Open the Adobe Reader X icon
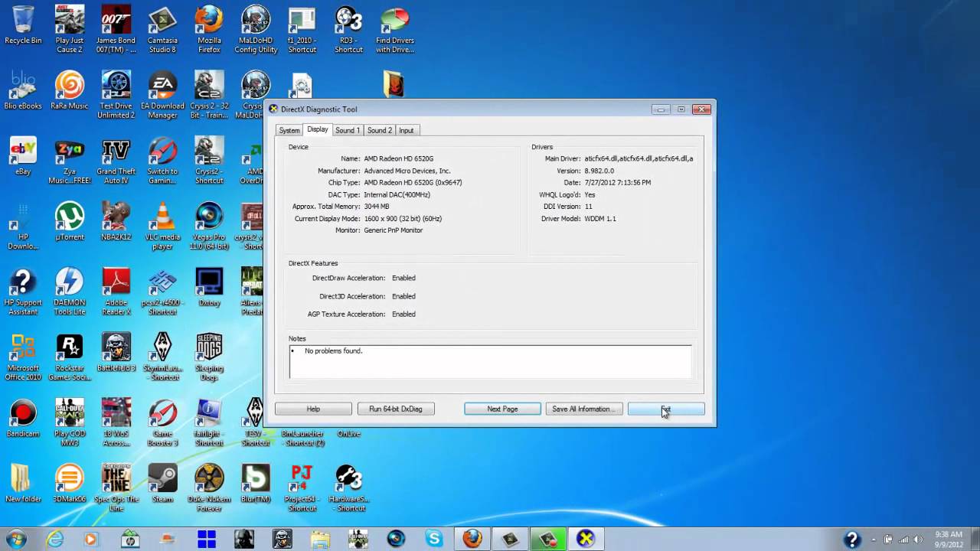This screenshot has width=980, height=551. [116, 282]
